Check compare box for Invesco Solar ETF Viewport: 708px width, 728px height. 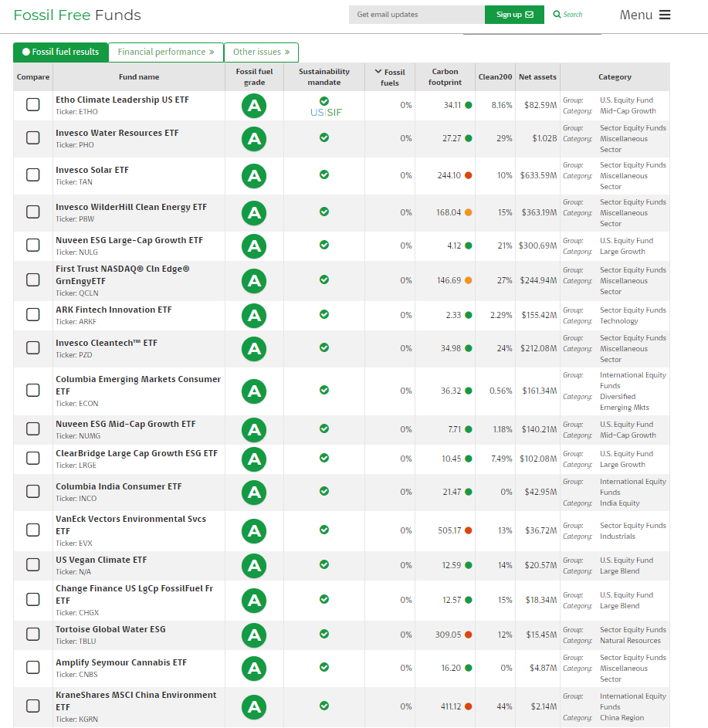click(33, 174)
